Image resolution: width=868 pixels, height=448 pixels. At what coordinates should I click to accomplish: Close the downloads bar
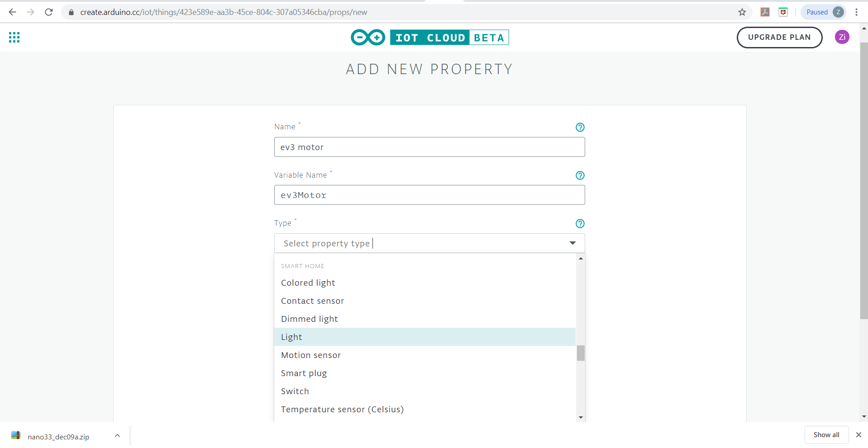(858, 435)
